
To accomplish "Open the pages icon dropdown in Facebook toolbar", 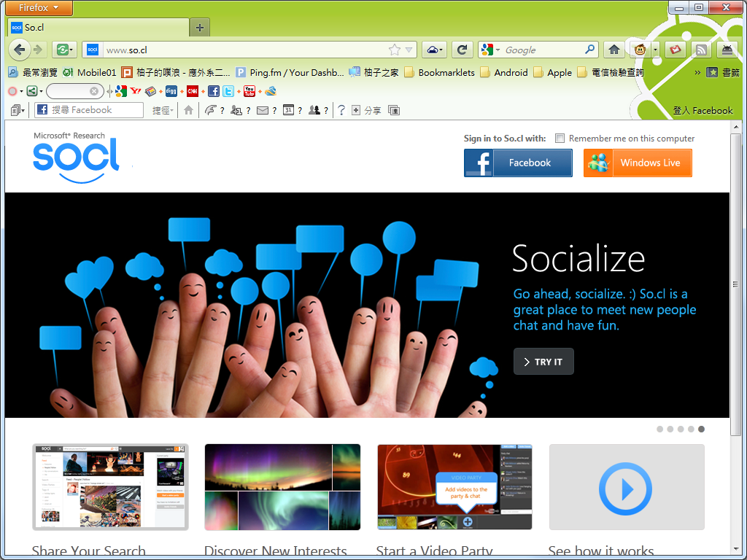I will coord(18,110).
